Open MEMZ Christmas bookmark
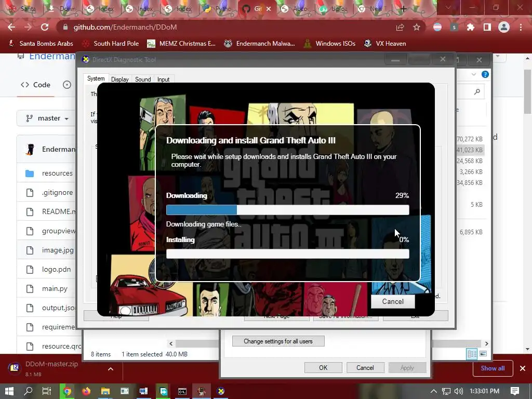 click(x=181, y=44)
